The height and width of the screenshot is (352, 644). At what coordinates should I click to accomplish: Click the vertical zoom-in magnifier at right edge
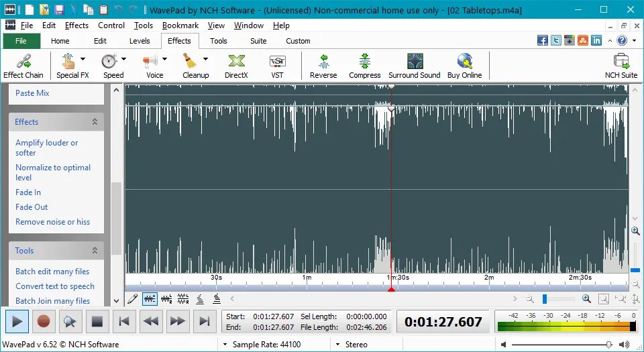click(x=635, y=231)
